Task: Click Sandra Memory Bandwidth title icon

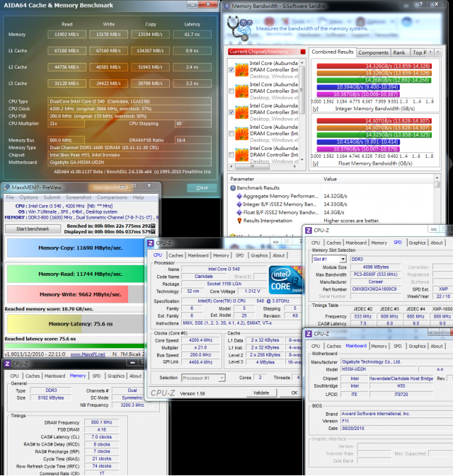Action: click(x=226, y=6)
